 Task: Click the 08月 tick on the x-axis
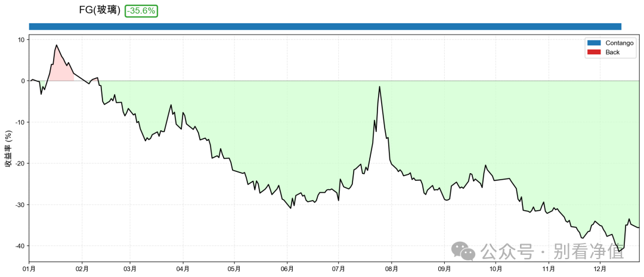[x=392, y=269]
